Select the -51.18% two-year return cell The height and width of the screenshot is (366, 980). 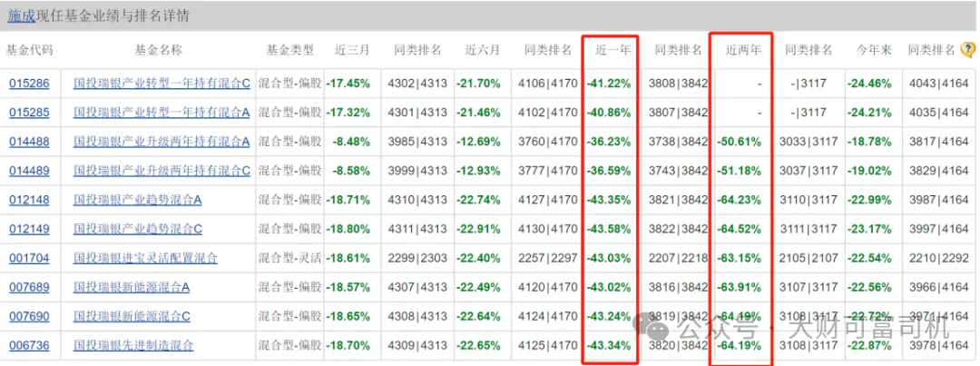(x=740, y=171)
